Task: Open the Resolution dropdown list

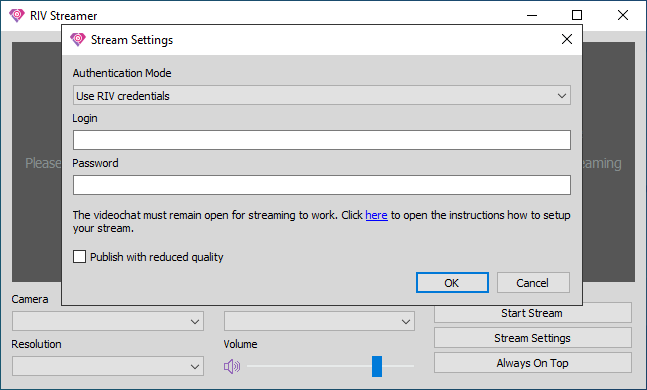Action: pyautogui.click(x=108, y=366)
